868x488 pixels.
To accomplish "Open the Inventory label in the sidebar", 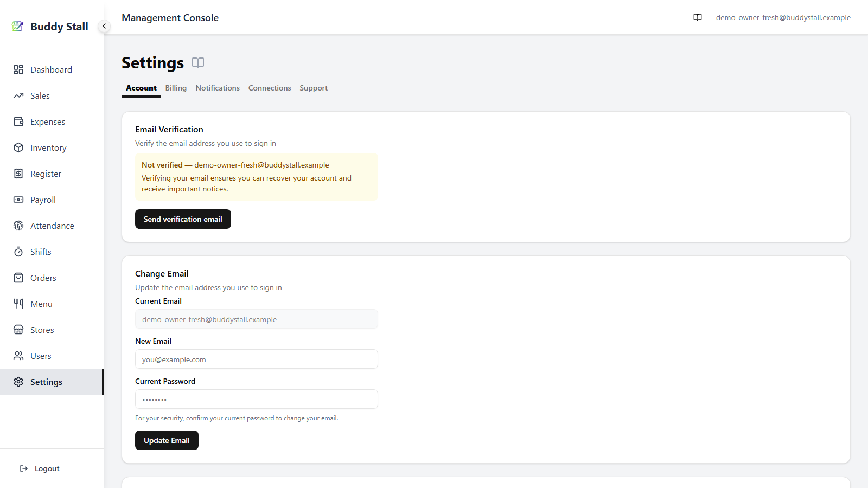I will point(48,147).
